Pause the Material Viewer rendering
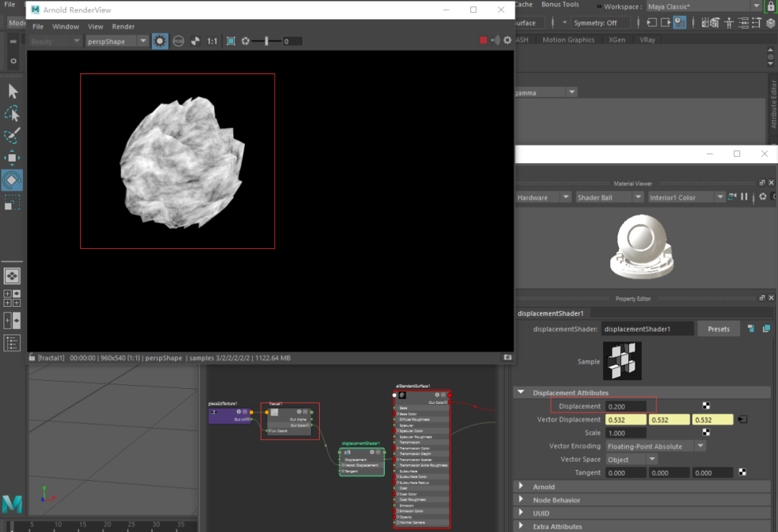Screen dimensions: 778x532 pyautogui.click(x=743, y=197)
